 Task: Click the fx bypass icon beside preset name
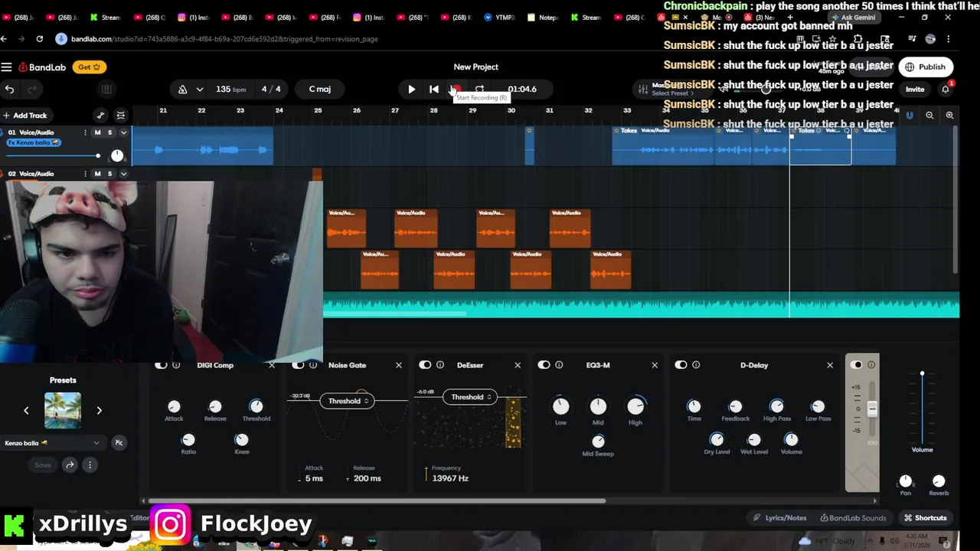119,443
